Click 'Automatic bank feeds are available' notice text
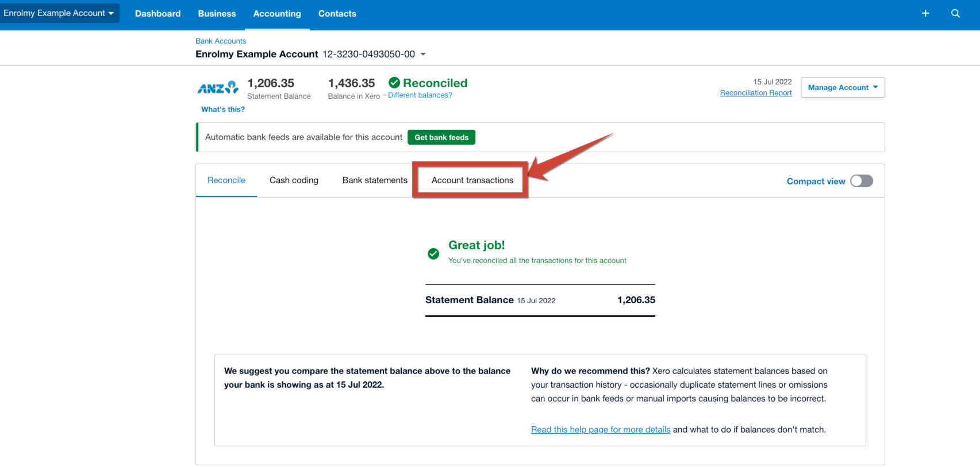 pyautogui.click(x=303, y=137)
